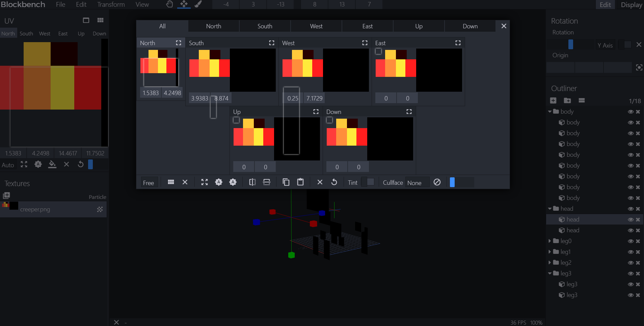Expand the leg0 group
Screen dimensions: 644x326
550,241
